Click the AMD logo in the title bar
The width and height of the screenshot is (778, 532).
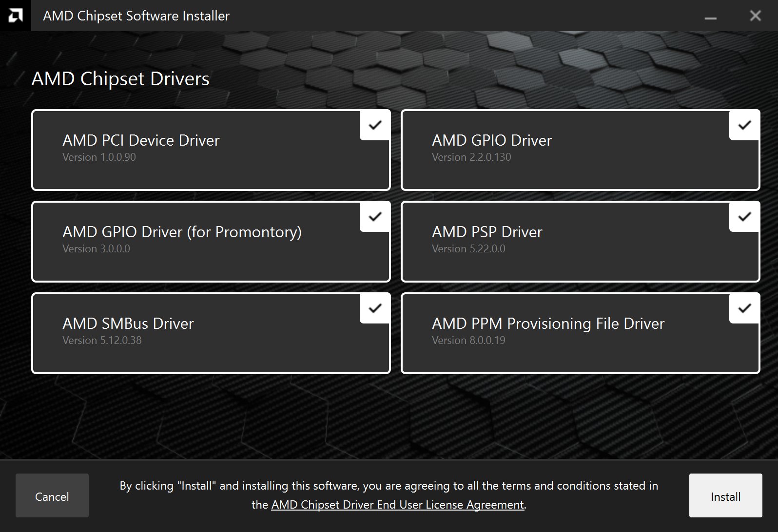[16, 16]
